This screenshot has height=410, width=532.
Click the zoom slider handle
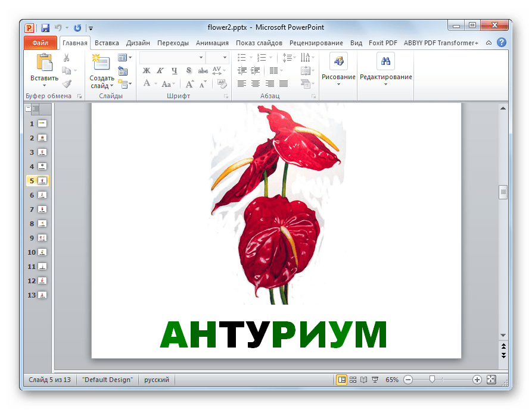[x=432, y=380]
